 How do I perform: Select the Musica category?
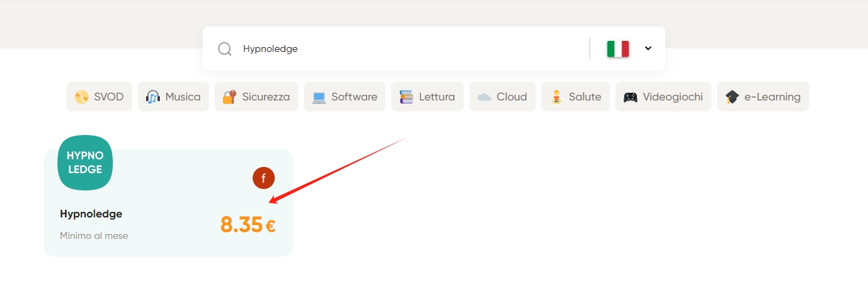coord(173,97)
